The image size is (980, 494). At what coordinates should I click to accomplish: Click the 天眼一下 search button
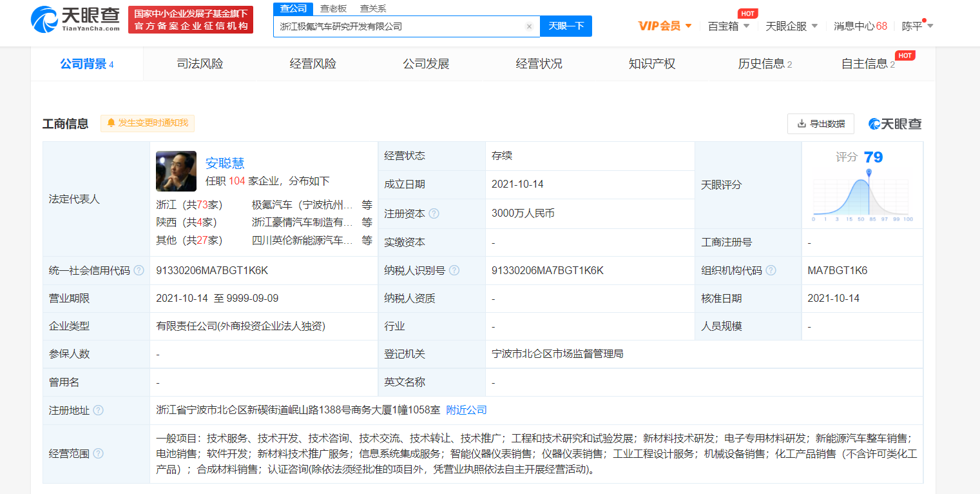click(566, 26)
